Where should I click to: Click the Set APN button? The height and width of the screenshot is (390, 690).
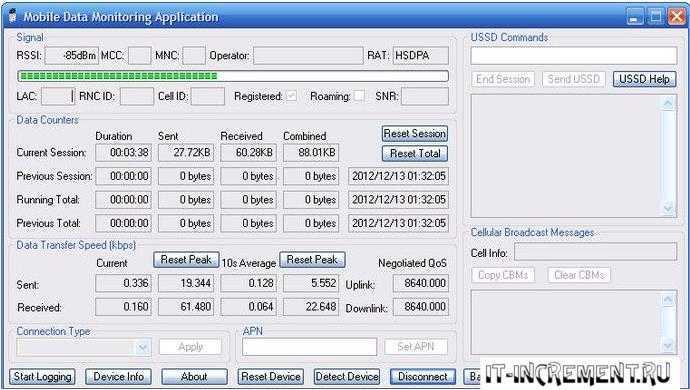[x=416, y=347]
